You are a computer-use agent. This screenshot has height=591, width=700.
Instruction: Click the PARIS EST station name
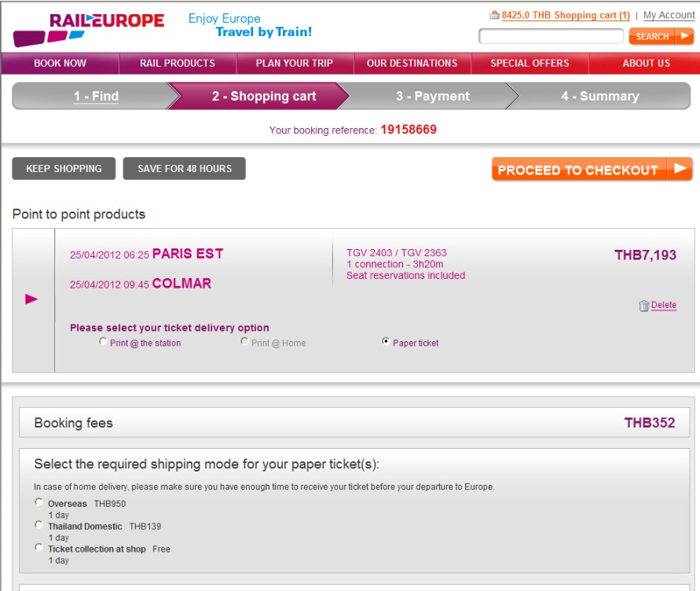click(x=188, y=254)
